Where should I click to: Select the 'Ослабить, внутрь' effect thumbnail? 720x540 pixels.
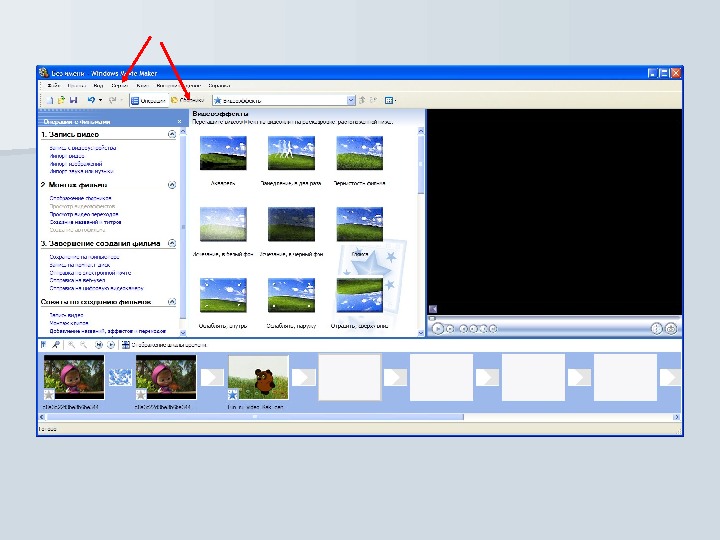pos(223,295)
